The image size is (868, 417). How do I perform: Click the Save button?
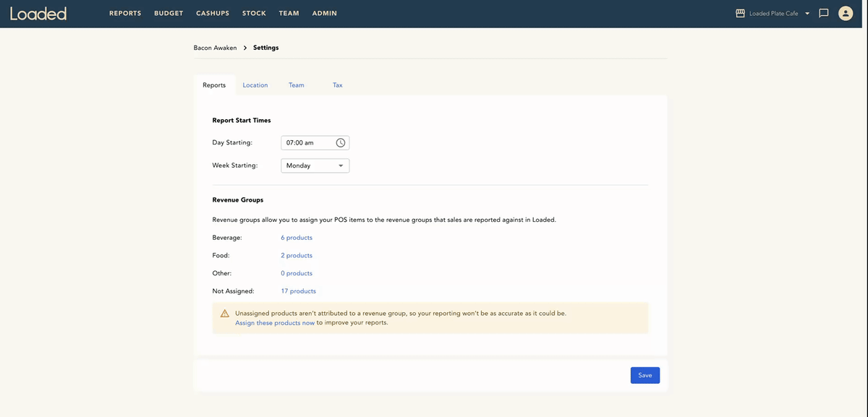[x=645, y=375]
